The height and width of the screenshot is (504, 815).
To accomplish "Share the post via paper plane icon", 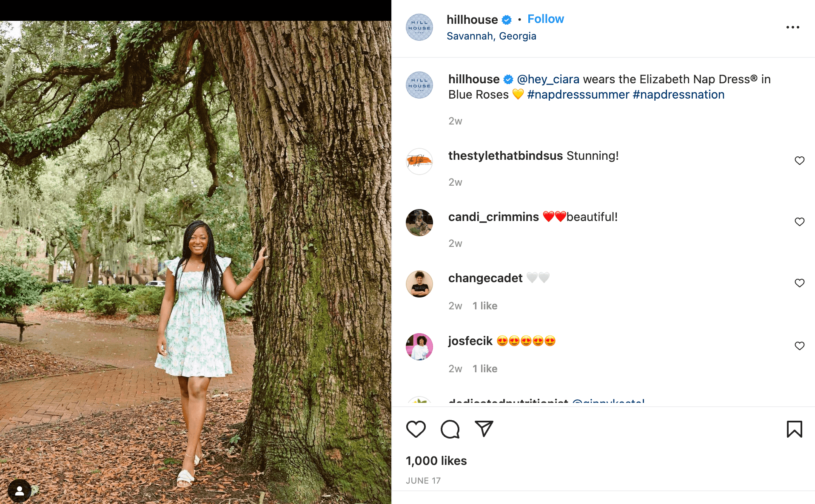I will click(x=484, y=429).
